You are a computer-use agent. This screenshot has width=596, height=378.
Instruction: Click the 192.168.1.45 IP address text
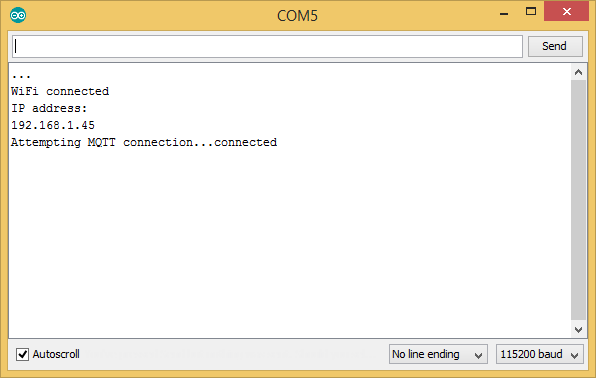click(x=53, y=125)
